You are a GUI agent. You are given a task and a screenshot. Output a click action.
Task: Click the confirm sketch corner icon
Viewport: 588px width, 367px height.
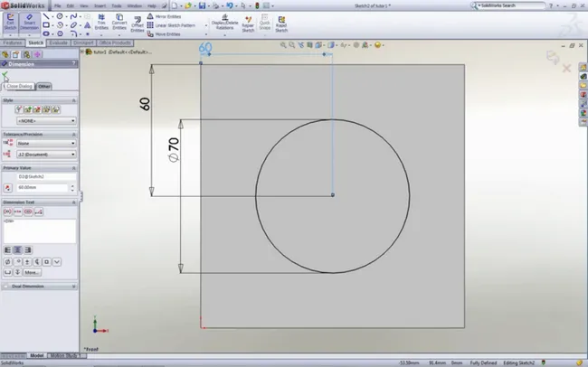553,57
